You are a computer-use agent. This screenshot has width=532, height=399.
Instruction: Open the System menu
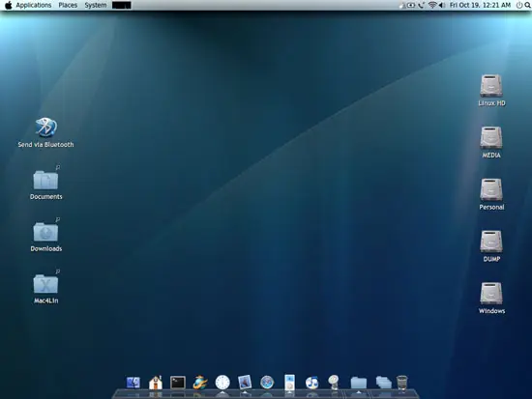pos(96,5)
